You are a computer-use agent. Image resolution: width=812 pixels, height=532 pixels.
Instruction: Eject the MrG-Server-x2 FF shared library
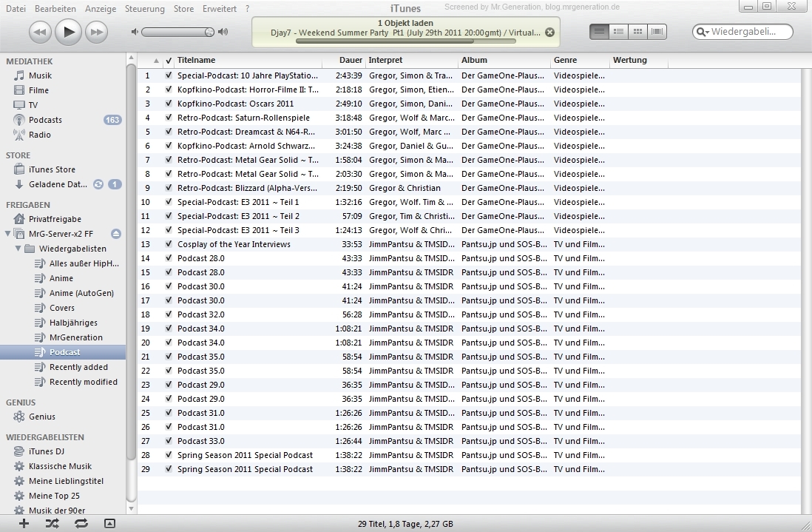116,234
